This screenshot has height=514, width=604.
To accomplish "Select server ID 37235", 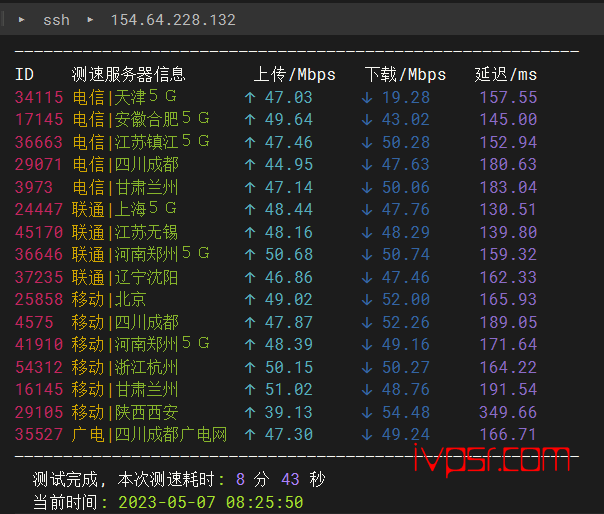I will pos(39,277).
